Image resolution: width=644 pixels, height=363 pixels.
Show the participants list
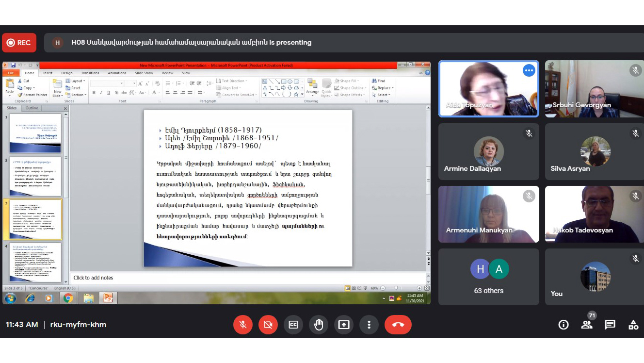tap(587, 325)
